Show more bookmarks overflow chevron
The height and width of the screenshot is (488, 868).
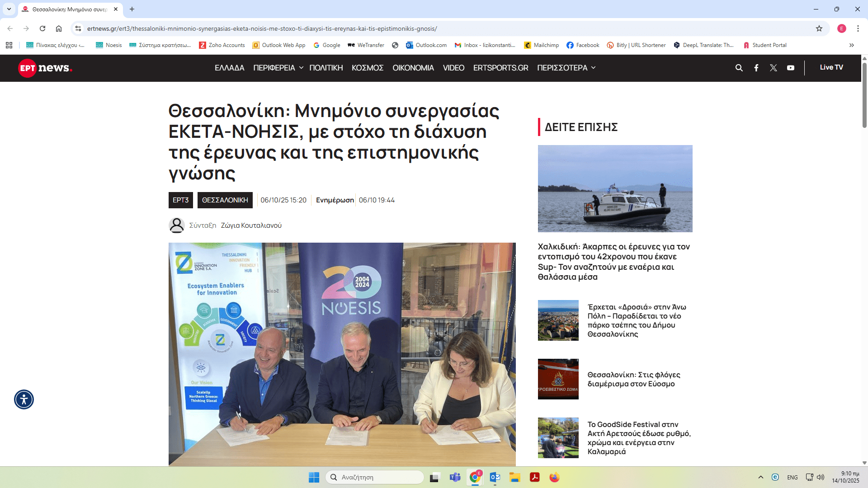click(x=851, y=45)
